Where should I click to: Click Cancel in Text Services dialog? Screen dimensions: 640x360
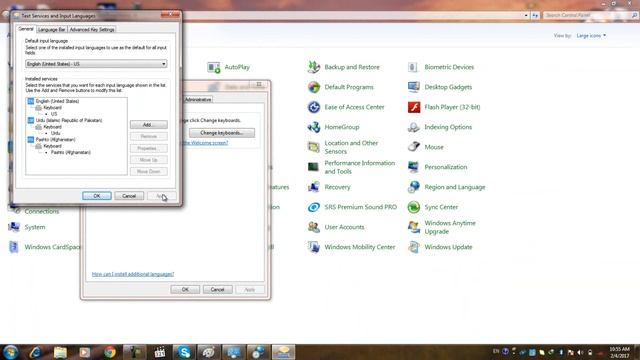tap(129, 196)
